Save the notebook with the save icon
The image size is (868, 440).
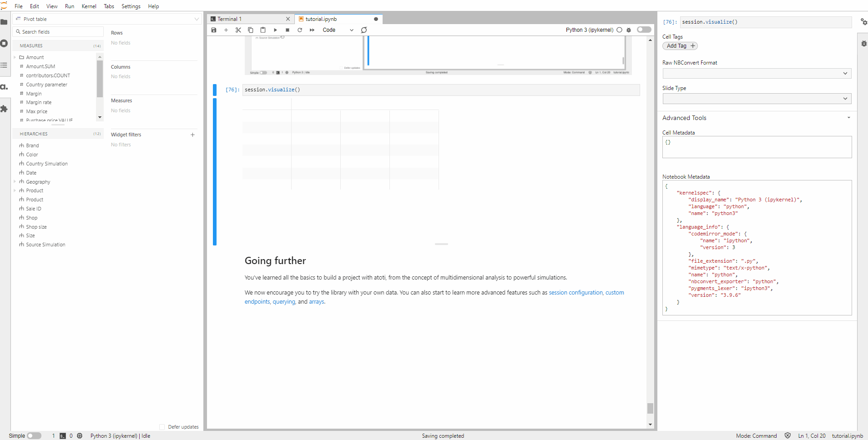click(214, 30)
